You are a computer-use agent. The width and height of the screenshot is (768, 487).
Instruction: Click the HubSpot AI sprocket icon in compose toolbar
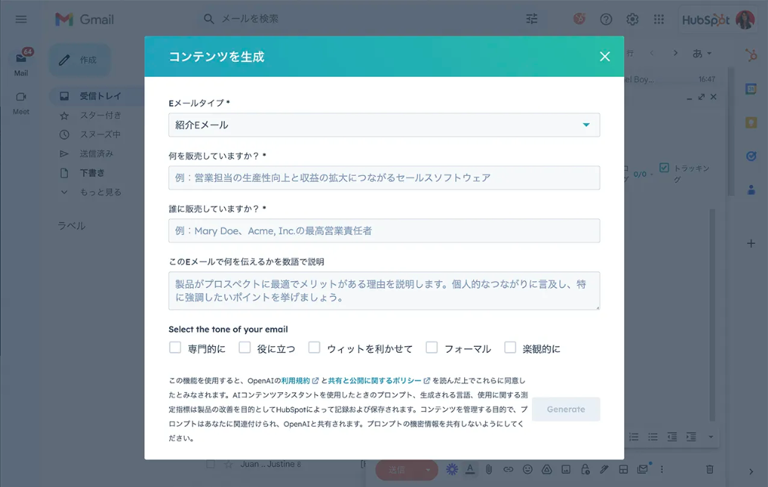coord(452,469)
